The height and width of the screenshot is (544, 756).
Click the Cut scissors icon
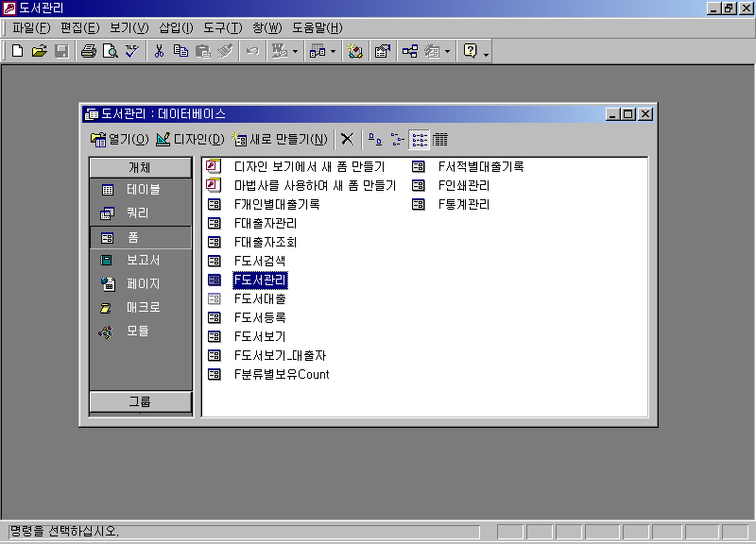click(x=159, y=51)
